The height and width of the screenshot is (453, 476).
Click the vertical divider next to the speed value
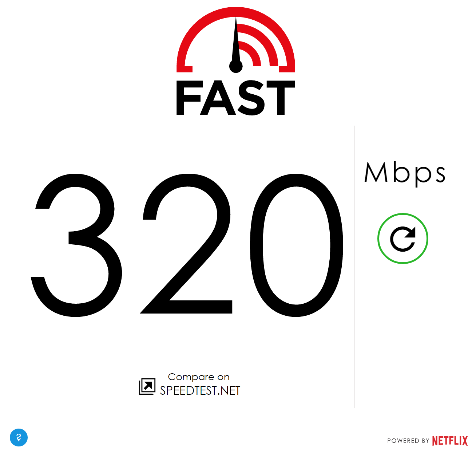[354, 267]
